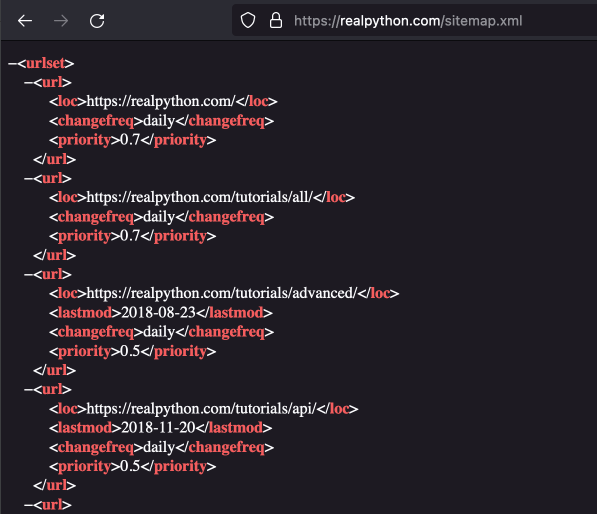Image resolution: width=597 pixels, height=514 pixels.
Task: Click priority 0.5 under tutorials/api/ entry
Action: [x=130, y=466]
